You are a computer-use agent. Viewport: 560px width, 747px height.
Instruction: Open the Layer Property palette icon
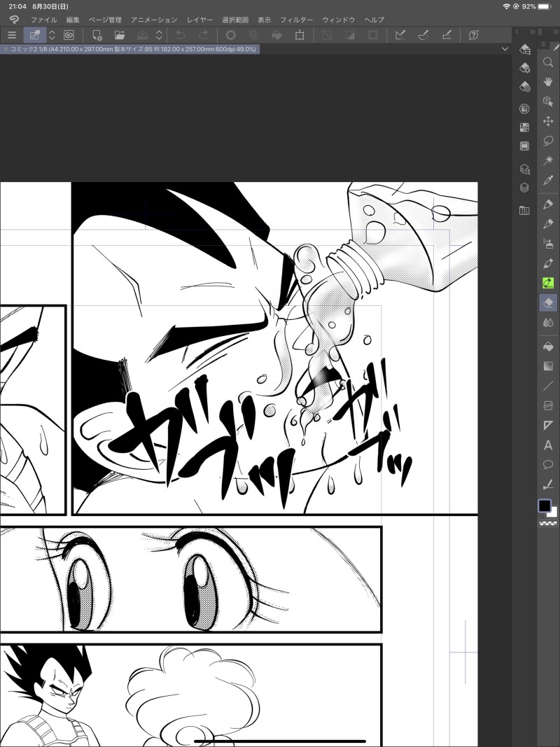coord(524,169)
